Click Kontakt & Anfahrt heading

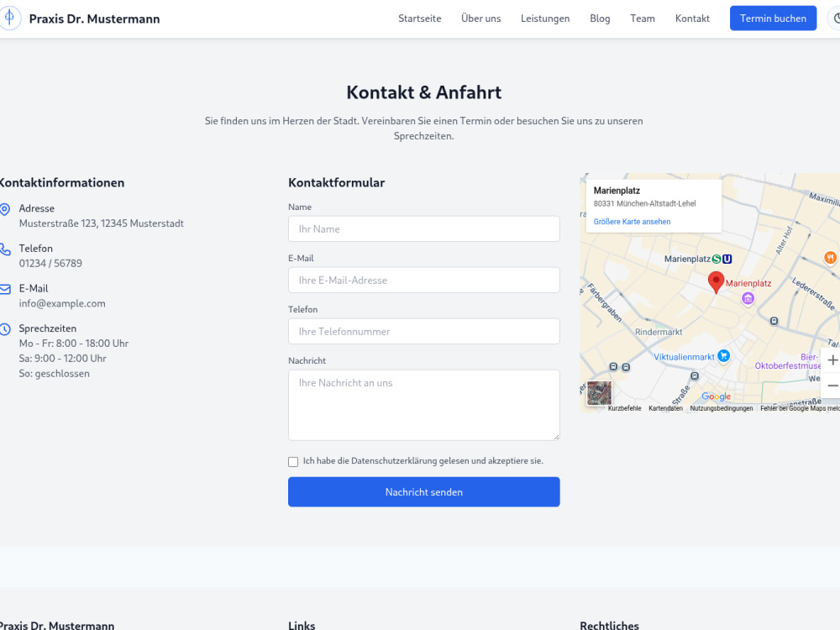[x=423, y=92]
